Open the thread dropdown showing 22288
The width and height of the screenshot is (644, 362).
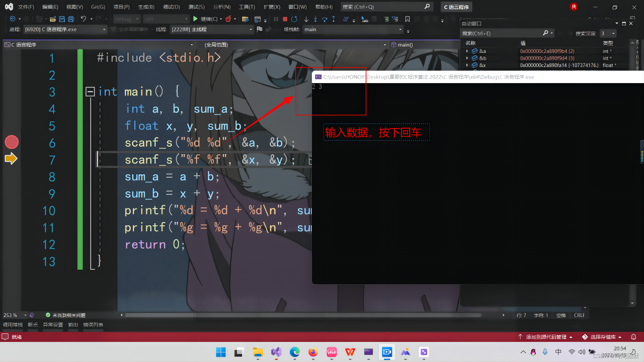click(251, 29)
